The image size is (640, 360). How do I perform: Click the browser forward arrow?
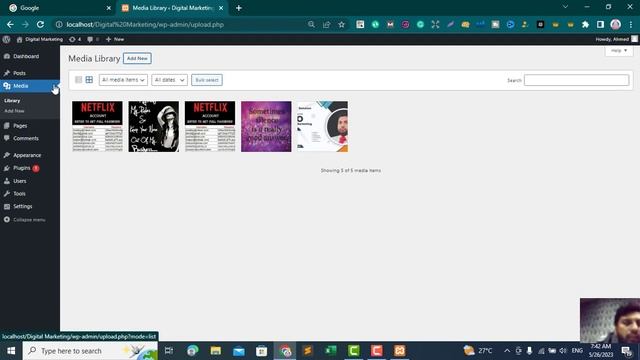coord(25,24)
